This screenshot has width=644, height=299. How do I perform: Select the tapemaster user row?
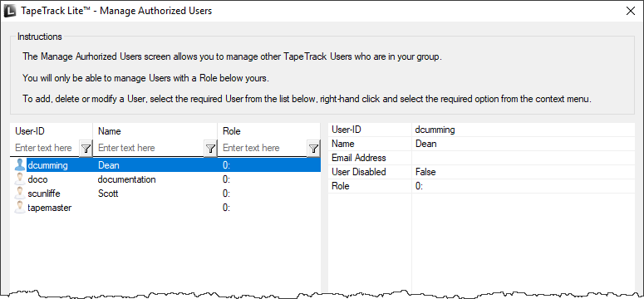[x=165, y=208]
